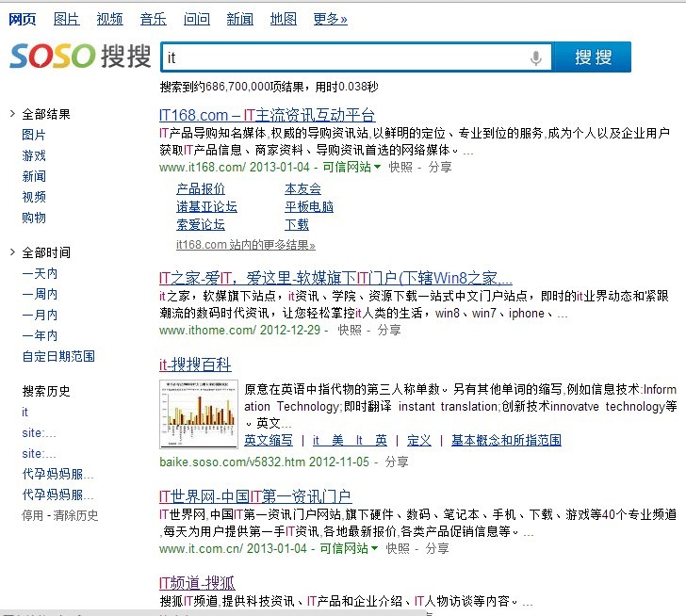686x616 pixels.
Task: Select 新闻 in the left sidebar
Action: [x=34, y=176]
